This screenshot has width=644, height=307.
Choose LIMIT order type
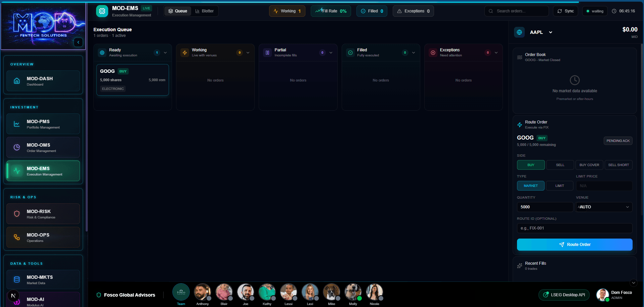coord(560,186)
